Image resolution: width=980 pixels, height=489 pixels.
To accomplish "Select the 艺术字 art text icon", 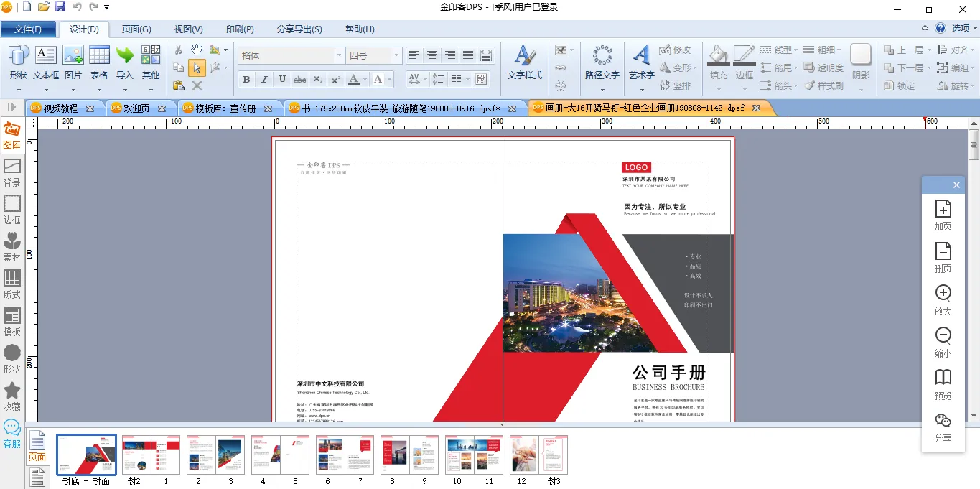I will coord(641,62).
